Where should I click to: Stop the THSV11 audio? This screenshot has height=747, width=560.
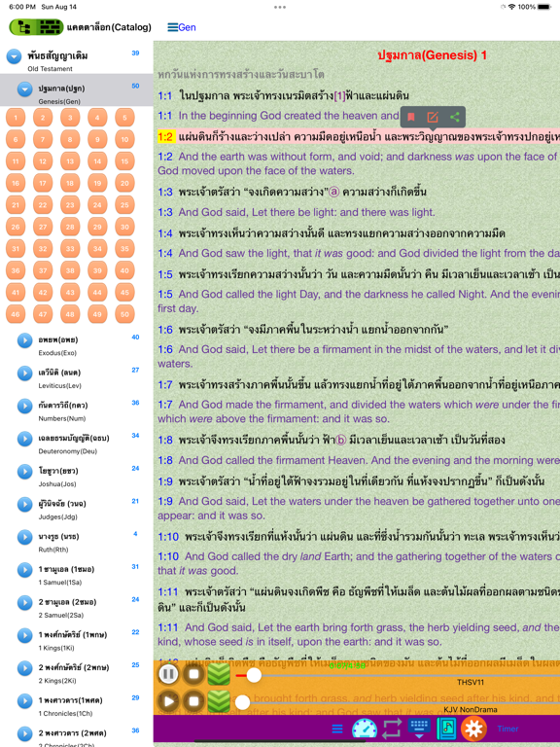(193, 674)
